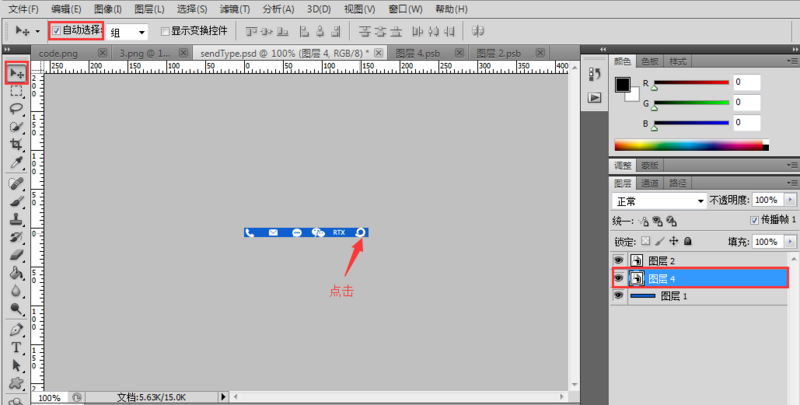Select the Paint Bucket tool
Screen dimensions: 800x405
coord(16,273)
